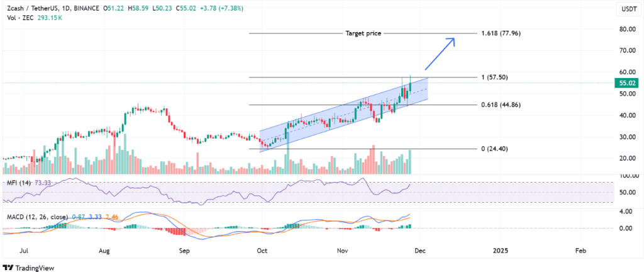Screen dimensions: 644x272
Task: Click the Sep date on time axis
Action: click(185, 250)
